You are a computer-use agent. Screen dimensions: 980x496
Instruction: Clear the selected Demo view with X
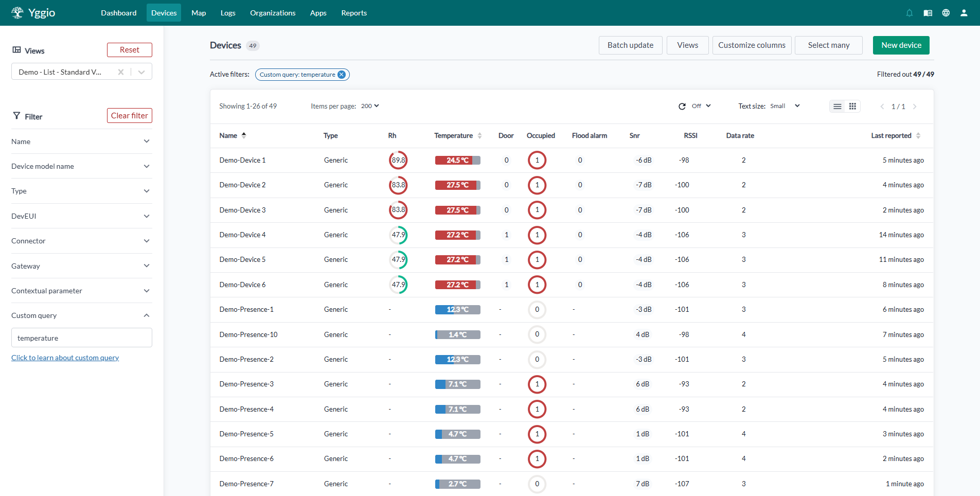(121, 72)
